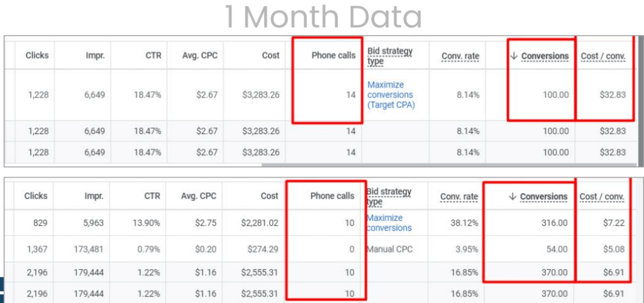Viewport: 644px width, 303px height.
Task: Sort the top table by Clicks header
Action: pyautogui.click(x=37, y=55)
